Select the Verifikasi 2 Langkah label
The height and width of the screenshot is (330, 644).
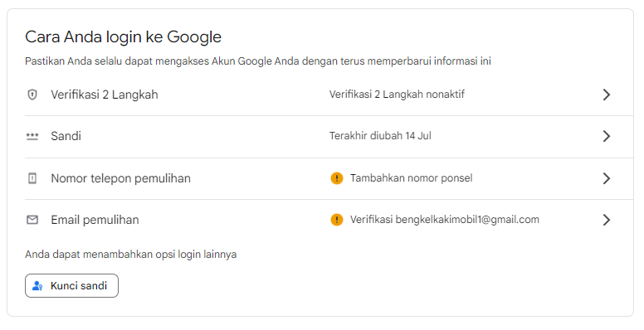tap(105, 95)
